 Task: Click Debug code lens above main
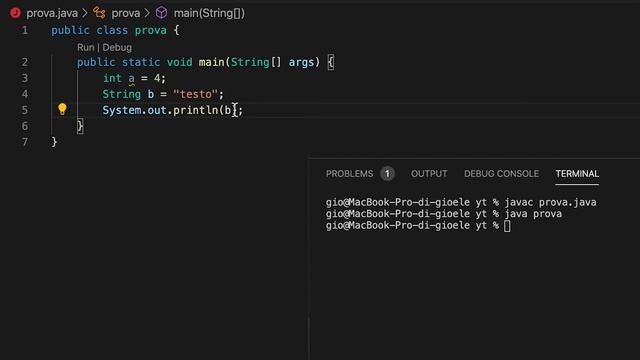pos(117,47)
